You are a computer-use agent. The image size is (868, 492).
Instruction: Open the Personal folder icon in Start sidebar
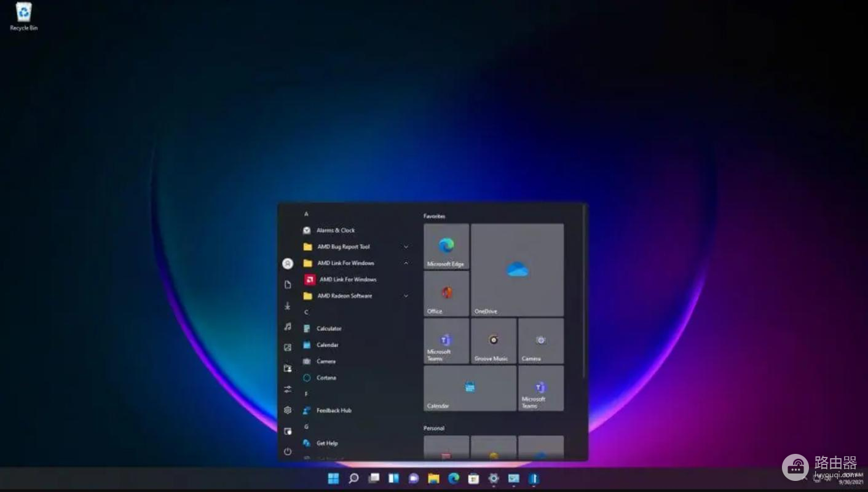287,368
